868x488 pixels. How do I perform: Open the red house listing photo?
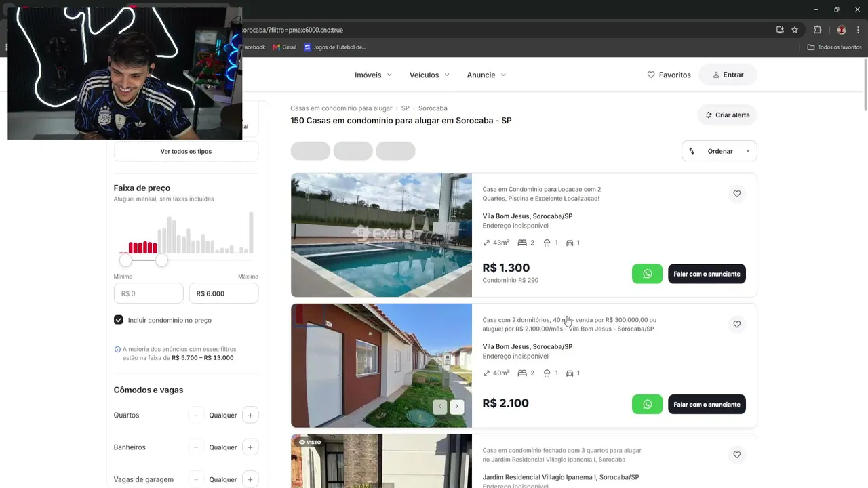click(381, 365)
